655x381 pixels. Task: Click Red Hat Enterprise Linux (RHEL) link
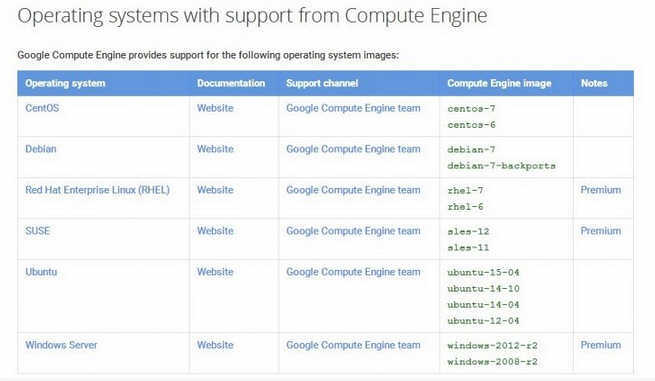(x=97, y=190)
